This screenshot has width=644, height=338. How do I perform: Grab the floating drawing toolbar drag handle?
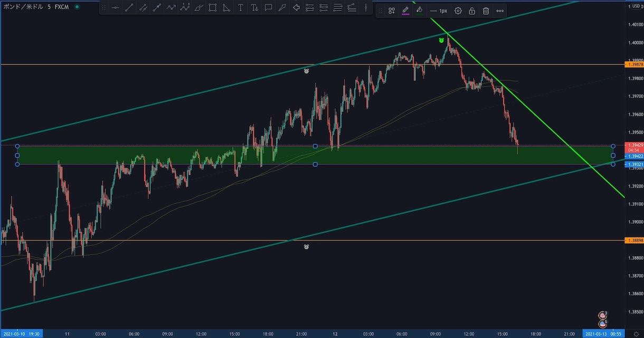tap(381, 11)
